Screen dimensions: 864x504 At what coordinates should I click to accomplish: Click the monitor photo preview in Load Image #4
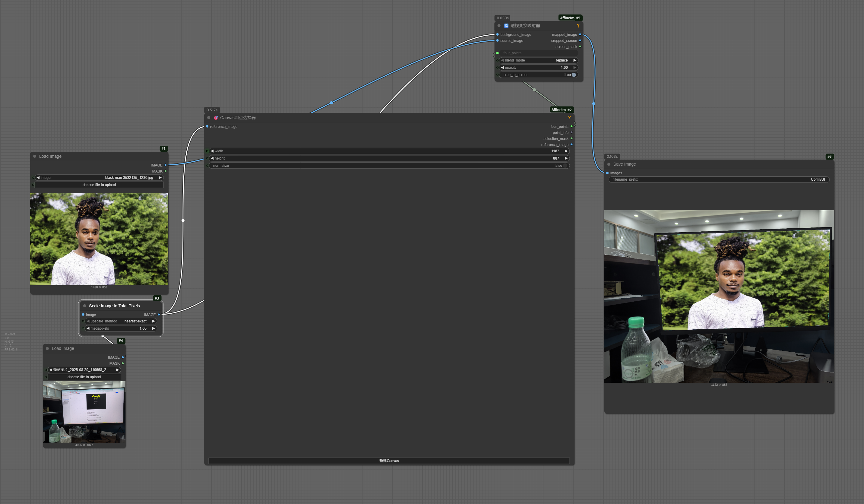84,412
